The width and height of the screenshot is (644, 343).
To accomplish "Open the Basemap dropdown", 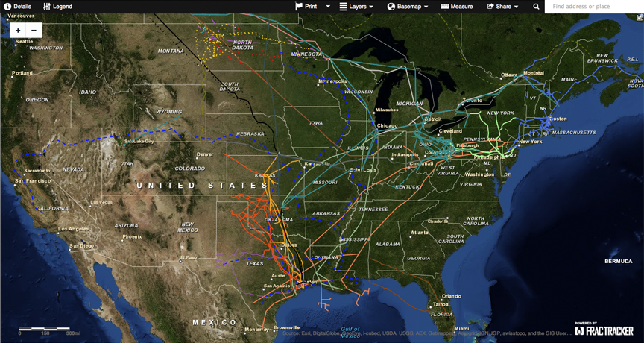I will tap(408, 7).
